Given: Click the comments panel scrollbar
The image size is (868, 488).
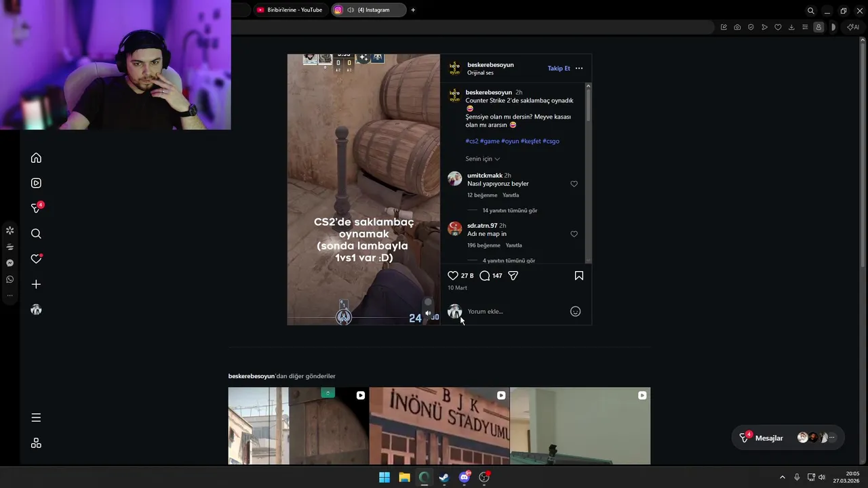Looking at the screenshot, I should tap(589, 105).
